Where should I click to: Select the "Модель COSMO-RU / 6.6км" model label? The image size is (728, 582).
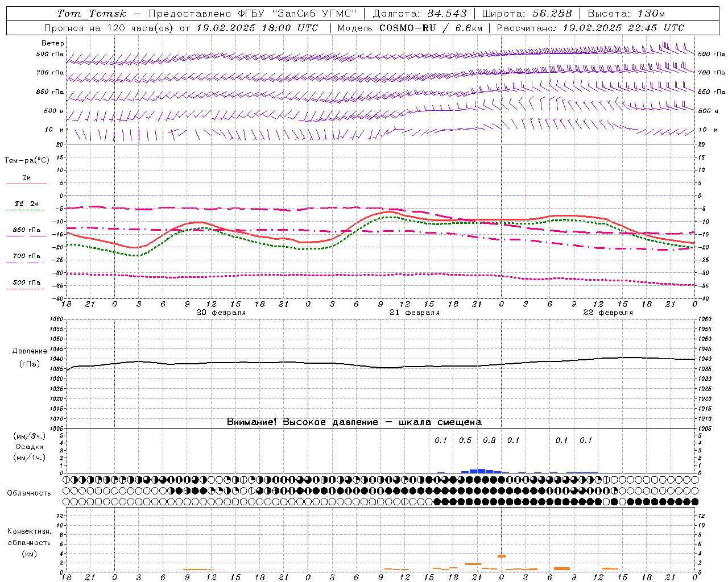point(409,28)
